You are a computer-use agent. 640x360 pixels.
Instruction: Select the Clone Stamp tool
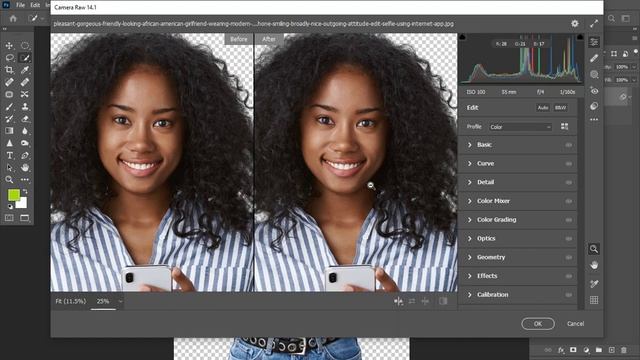pos(25,107)
